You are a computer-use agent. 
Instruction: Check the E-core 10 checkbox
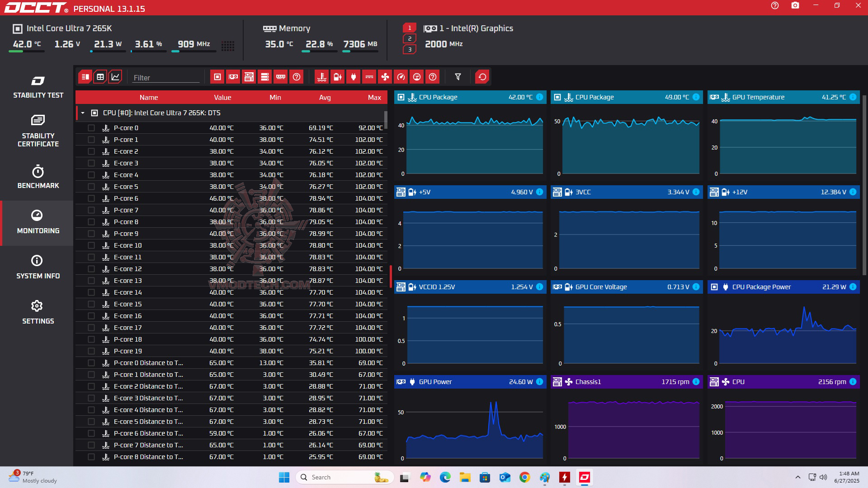coord(91,245)
